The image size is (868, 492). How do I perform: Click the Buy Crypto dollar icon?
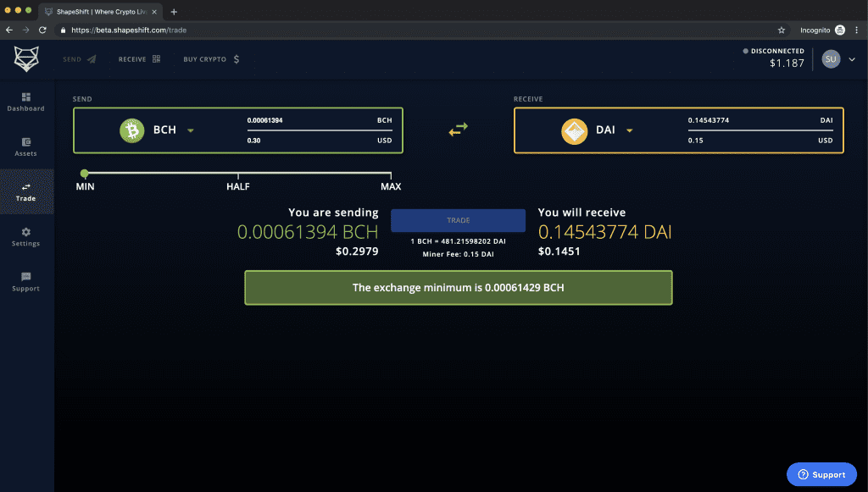click(x=236, y=59)
